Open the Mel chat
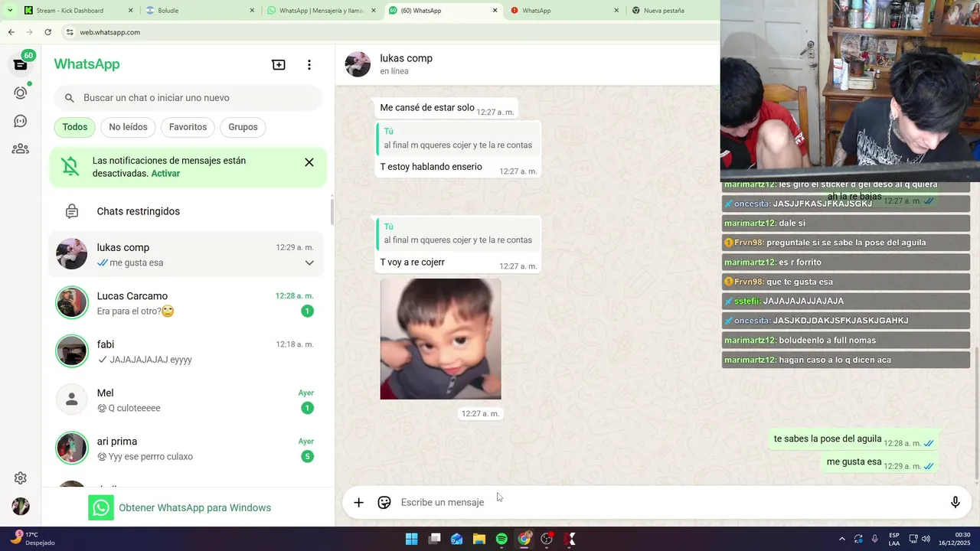The width and height of the screenshot is (980, 551). (x=186, y=399)
